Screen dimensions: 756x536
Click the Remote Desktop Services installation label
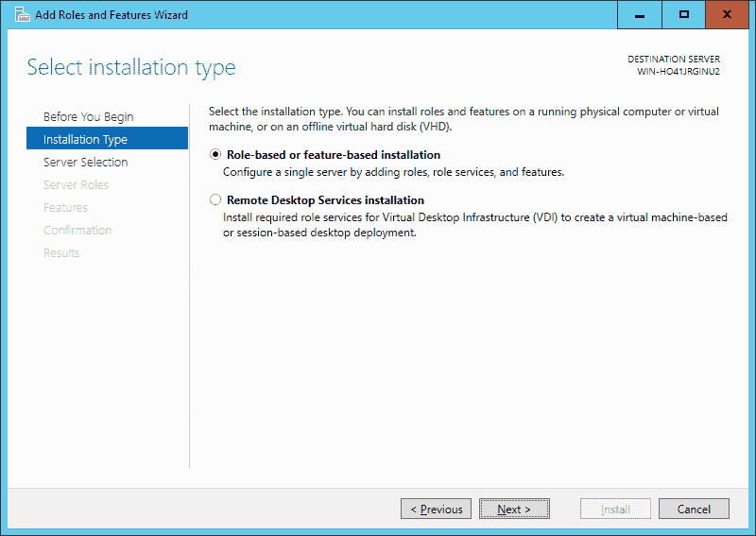click(x=325, y=200)
